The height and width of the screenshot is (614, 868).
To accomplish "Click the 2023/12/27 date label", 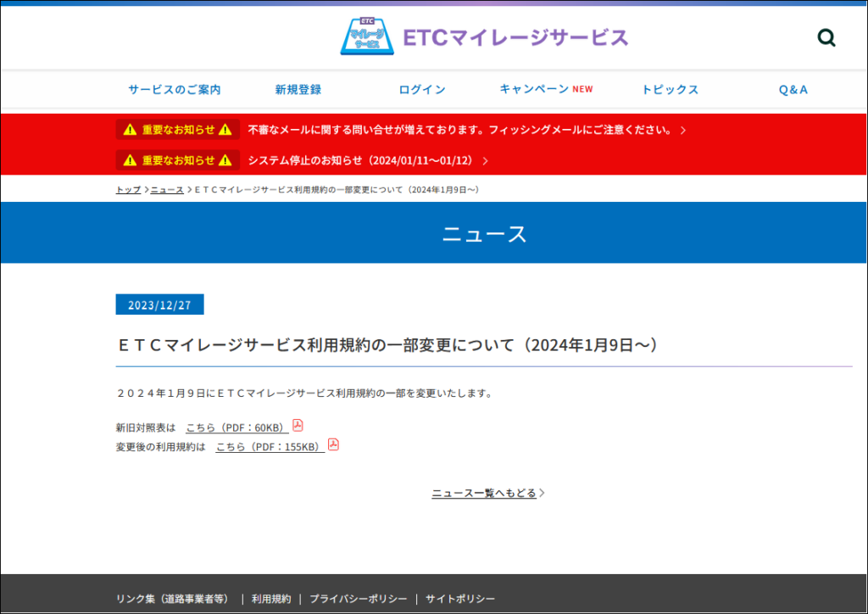I will pos(159,304).
